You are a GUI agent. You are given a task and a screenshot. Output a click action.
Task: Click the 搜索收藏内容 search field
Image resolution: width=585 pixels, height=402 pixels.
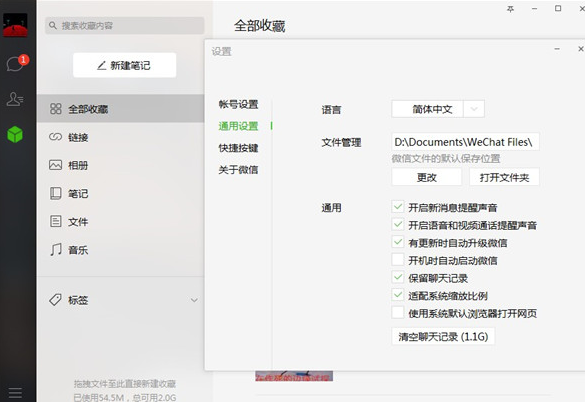click(x=125, y=26)
